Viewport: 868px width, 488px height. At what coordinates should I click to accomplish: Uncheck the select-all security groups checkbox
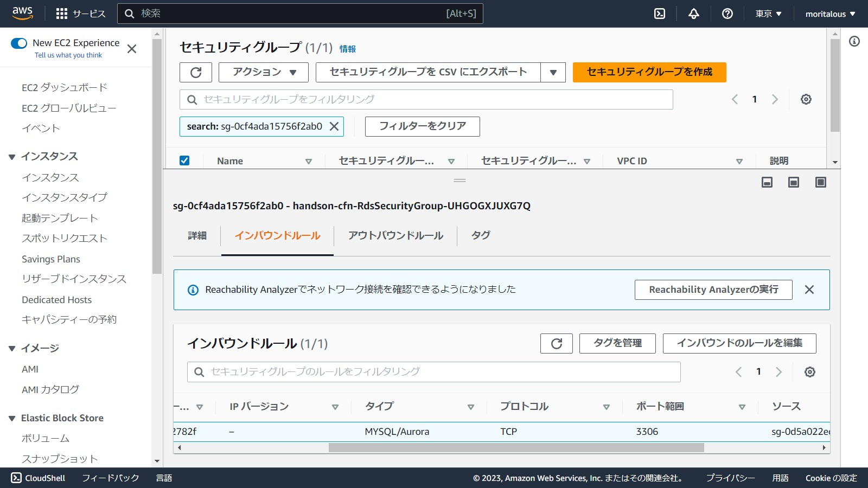[x=184, y=160]
